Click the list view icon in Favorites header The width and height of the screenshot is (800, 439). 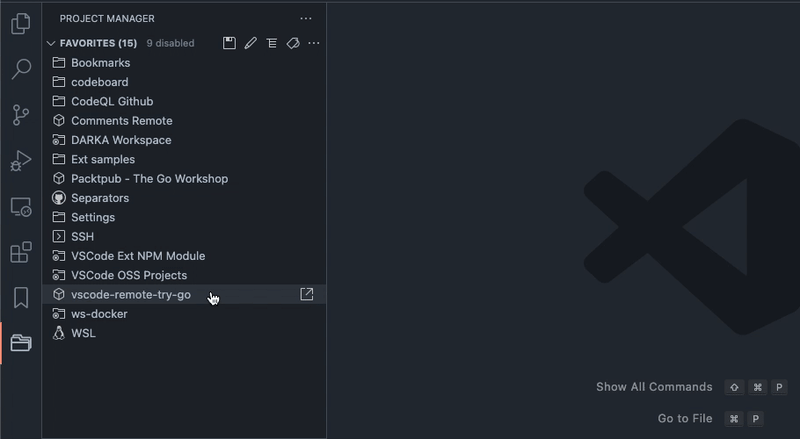(x=271, y=43)
